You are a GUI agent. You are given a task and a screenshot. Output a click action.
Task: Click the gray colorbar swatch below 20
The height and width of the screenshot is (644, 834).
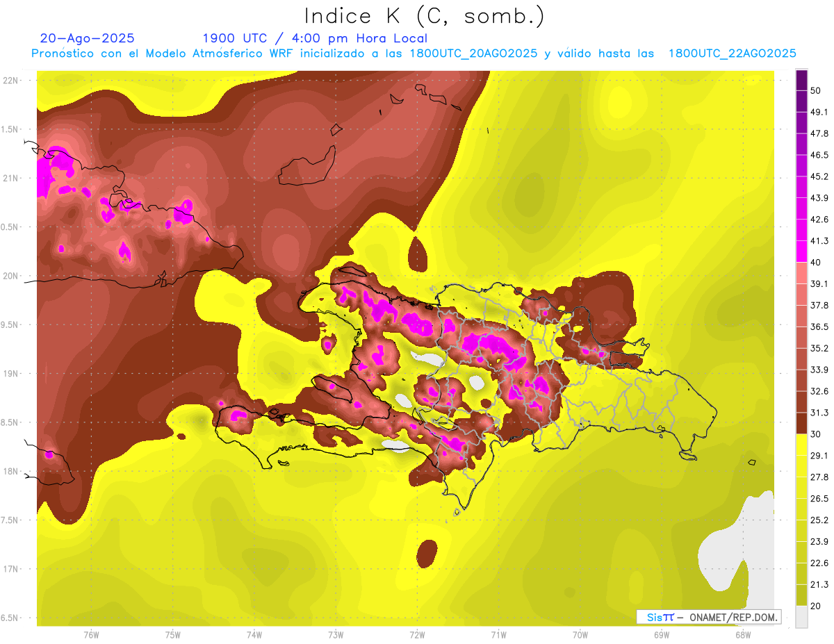click(801, 617)
